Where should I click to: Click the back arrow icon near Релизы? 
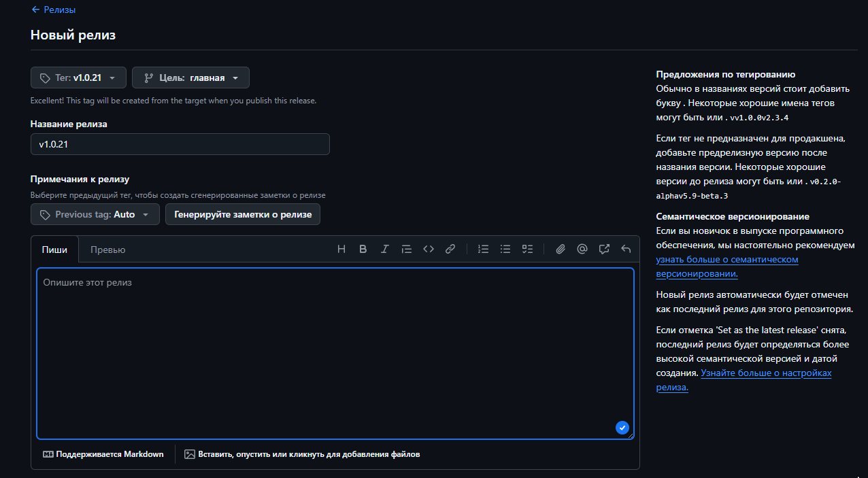point(35,10)
